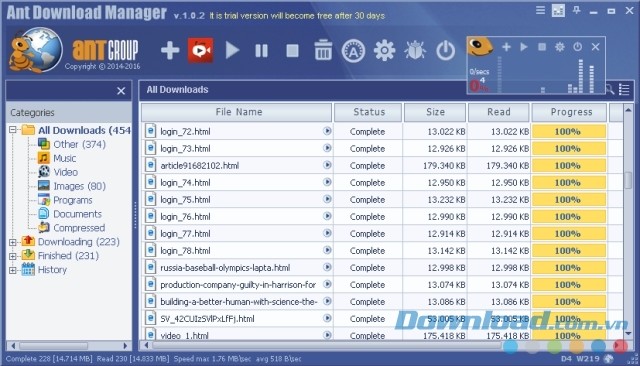Open the video grabber red camera icon
This screenshot has height=366, width=640.
pos(200,50)
